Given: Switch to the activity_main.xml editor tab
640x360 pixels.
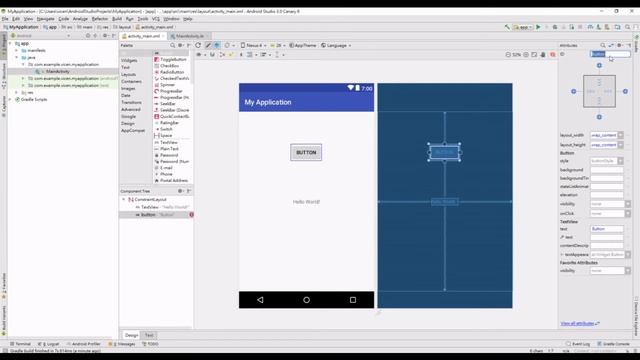Looking at the screenshot, I should [143, 36].
